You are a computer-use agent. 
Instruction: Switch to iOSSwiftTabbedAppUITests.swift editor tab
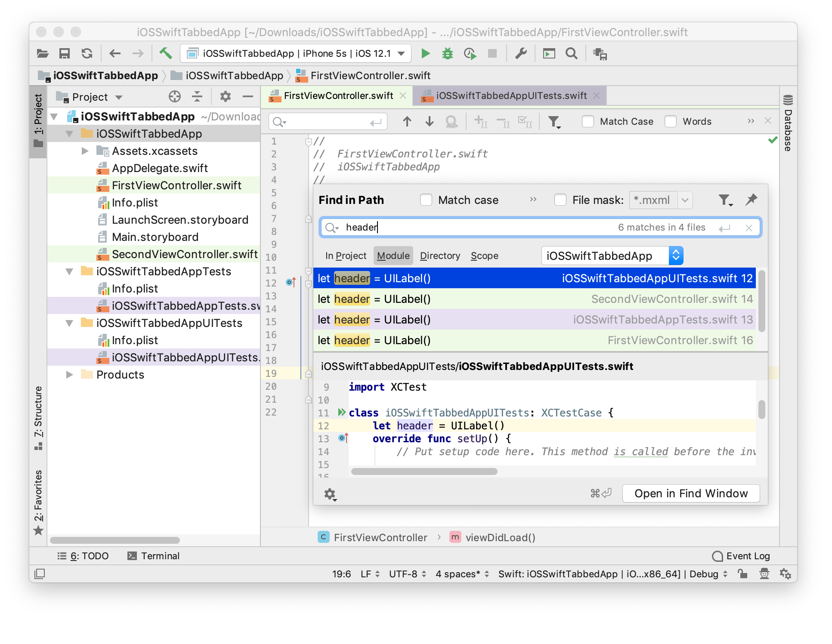pyautogui.click(x=511, y=96)
